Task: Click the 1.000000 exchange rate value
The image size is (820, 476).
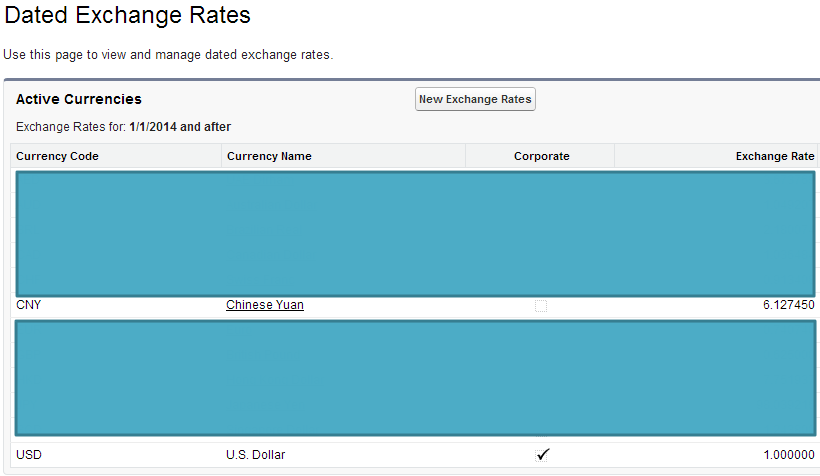Action: (788, 455)
